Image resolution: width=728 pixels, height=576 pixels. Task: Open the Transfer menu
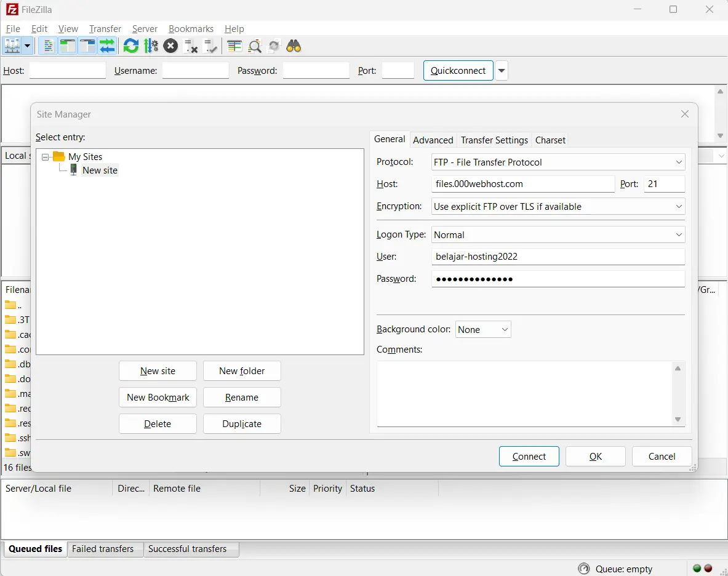click(x=105, y=29)
